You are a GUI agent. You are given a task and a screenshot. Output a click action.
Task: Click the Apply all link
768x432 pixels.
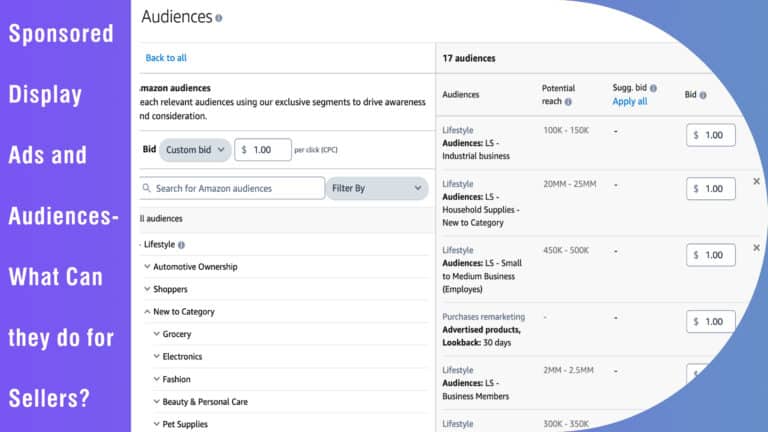pos(629,101)
